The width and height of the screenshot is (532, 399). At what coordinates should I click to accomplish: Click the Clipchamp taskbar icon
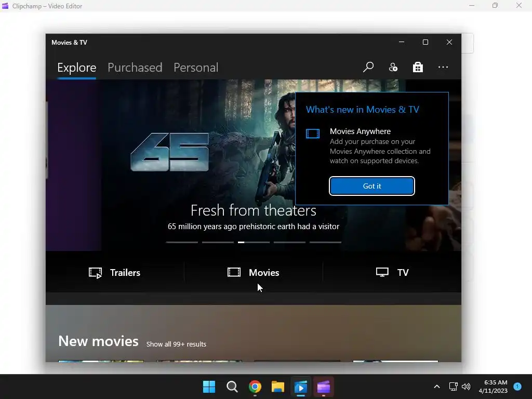tap(323, 387)
